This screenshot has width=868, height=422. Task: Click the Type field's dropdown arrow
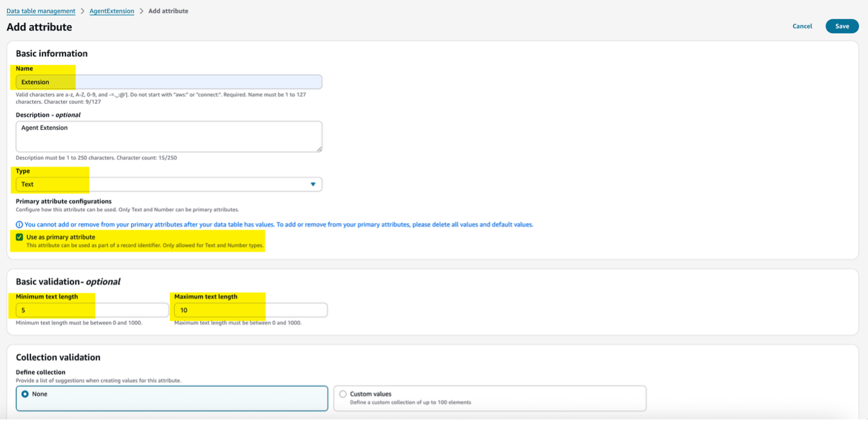point(313,184)
